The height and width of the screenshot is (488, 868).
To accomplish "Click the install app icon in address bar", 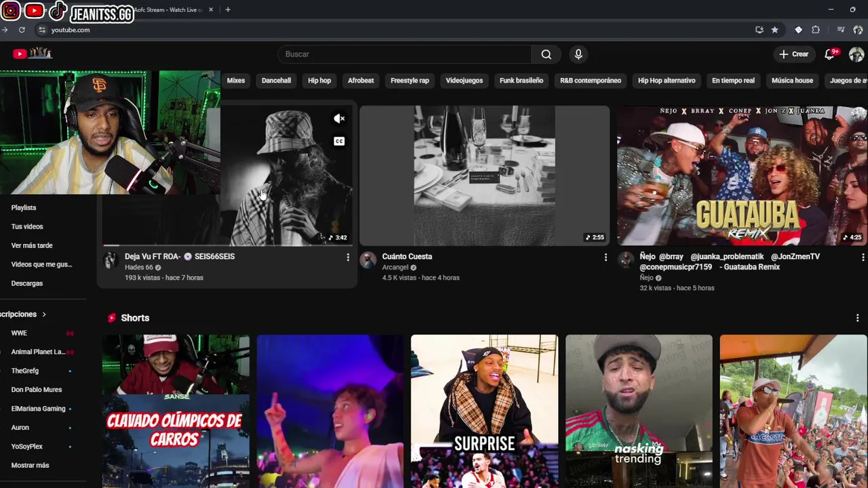I will click(x=759, y=30).
